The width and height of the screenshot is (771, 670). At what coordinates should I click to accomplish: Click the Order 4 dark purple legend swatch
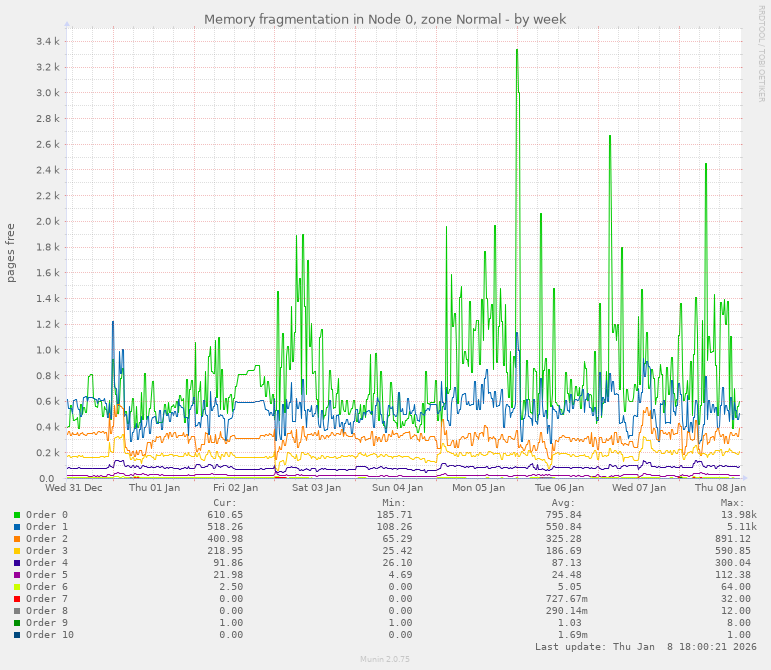[x=17, y=563]
